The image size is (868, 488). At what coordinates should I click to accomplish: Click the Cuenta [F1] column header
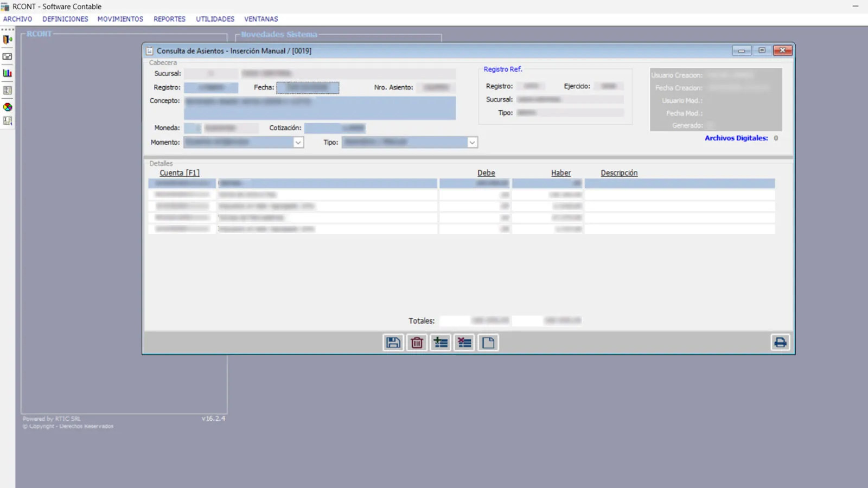180,173
